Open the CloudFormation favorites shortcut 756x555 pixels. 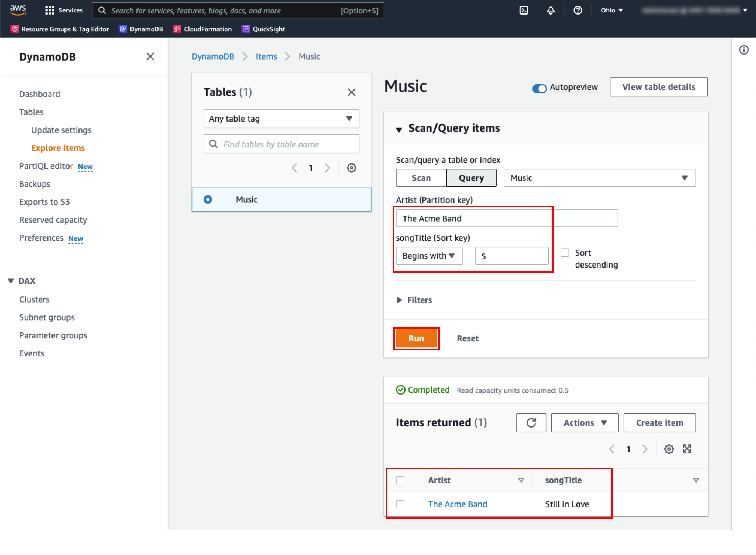coord(202,29)
